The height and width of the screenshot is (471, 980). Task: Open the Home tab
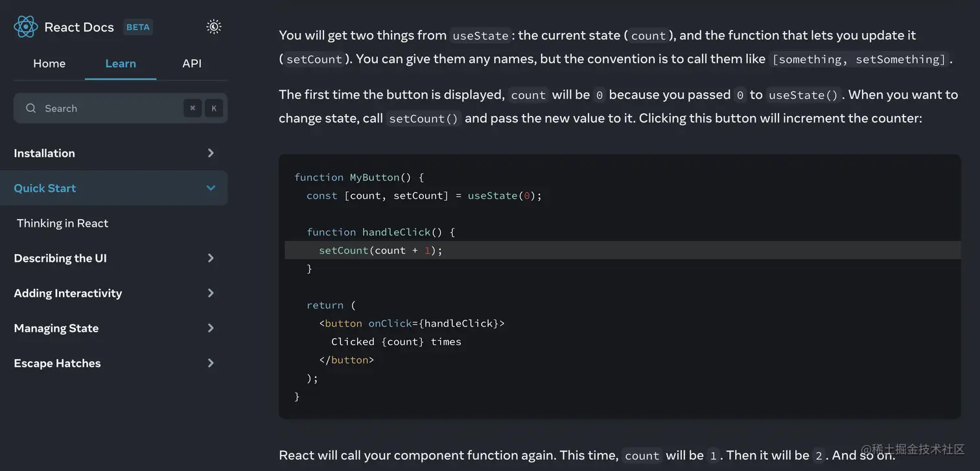point(49,63)
